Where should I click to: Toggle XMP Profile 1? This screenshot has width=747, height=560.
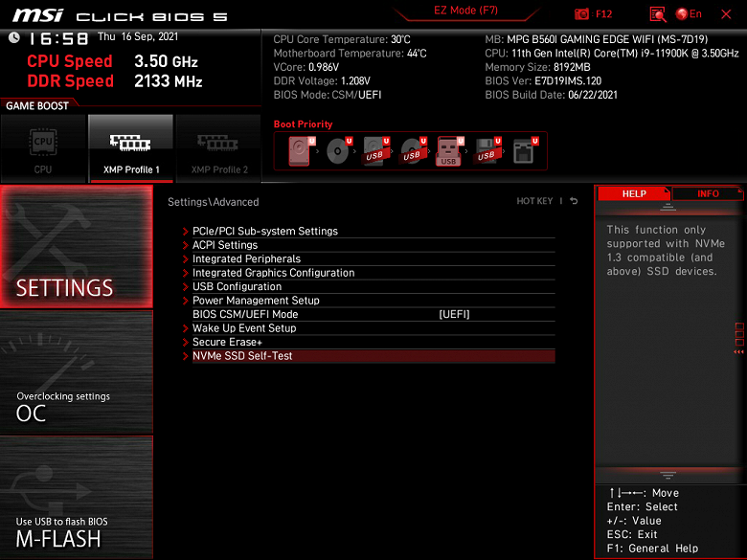(x=131, y=148)
